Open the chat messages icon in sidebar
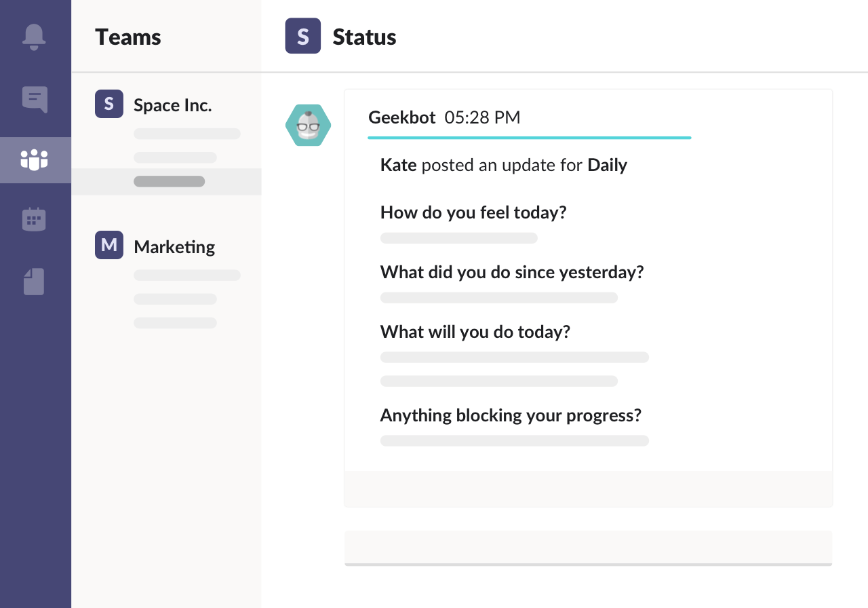868x608 pixels. [x=35, y=99]
